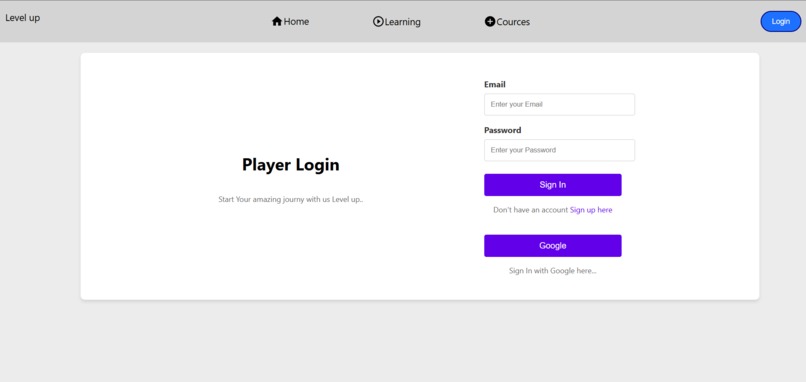Click the Password field label
The height and width of the screenshot is (382, 806).
click(x=503, y=130)
